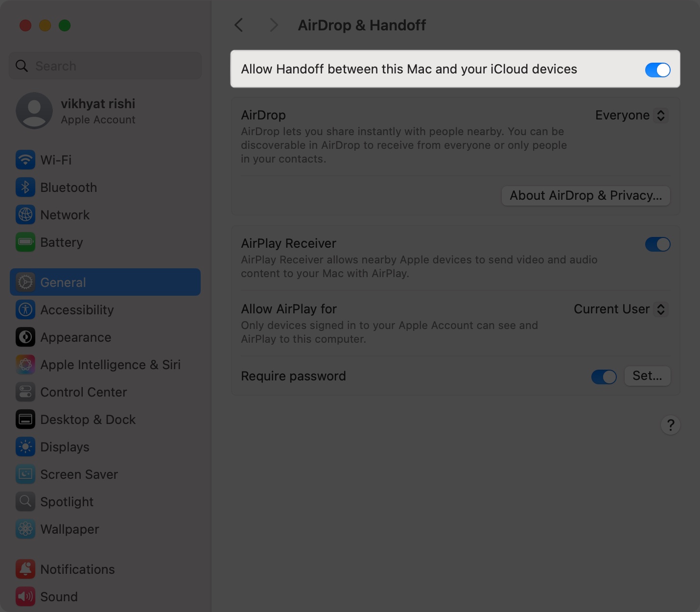This screenshot has height=612, width=700.
Task: Set the AirPlay password
Action: pyautogui.click(x=647, y=376)
